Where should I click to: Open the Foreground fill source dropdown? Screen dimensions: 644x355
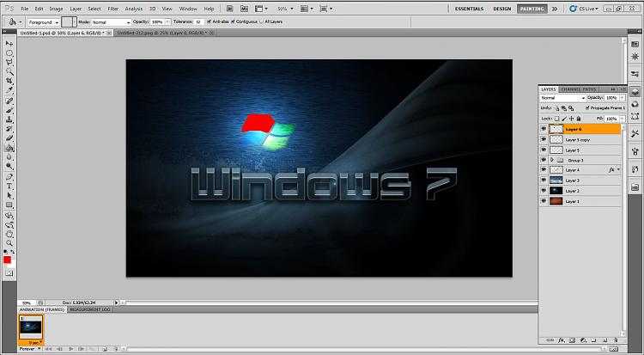43,22
